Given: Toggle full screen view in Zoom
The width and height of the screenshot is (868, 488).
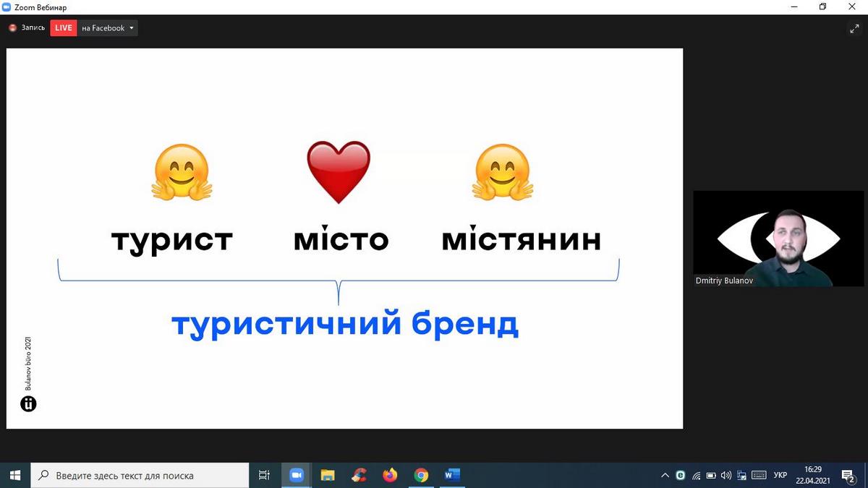Looking at the screenshot, I should [x=854, y=29].
